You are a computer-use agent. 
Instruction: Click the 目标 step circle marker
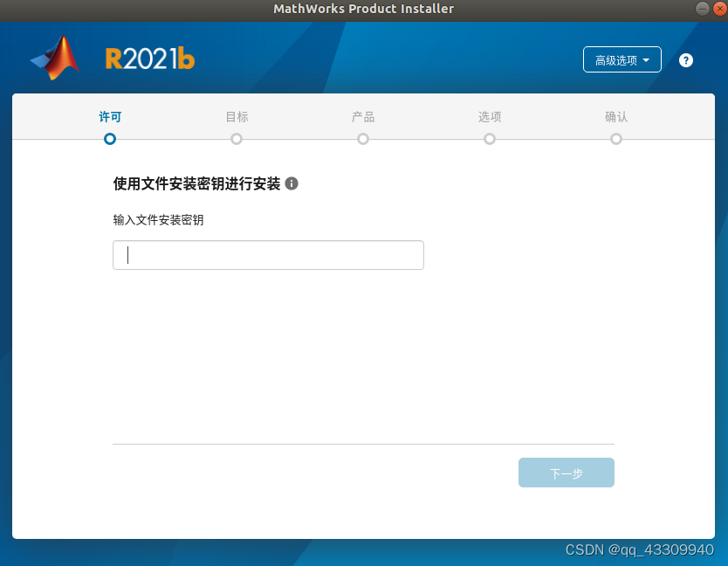coord(237,139)
